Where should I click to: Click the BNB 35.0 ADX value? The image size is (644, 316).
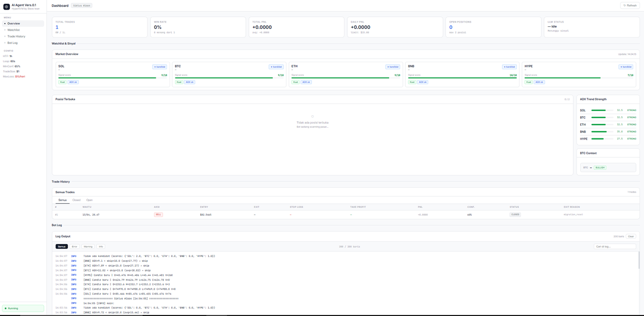(x=620, y=131)
